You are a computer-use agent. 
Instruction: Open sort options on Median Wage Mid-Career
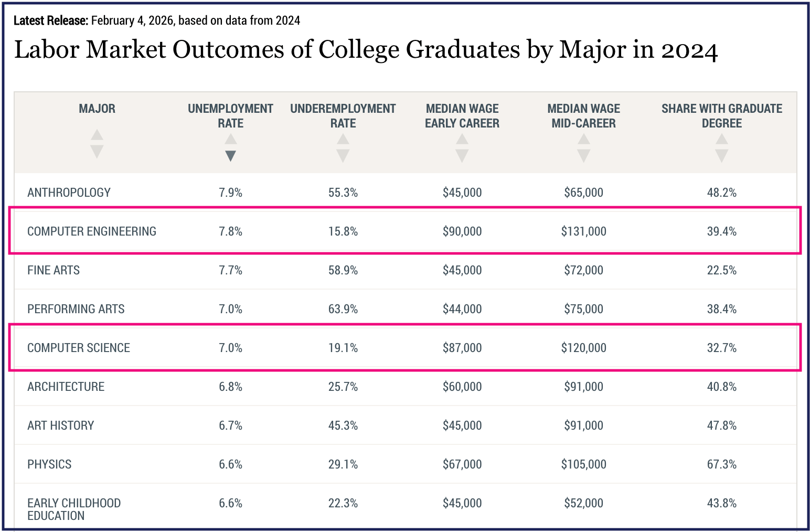click(x=583, y=147)
